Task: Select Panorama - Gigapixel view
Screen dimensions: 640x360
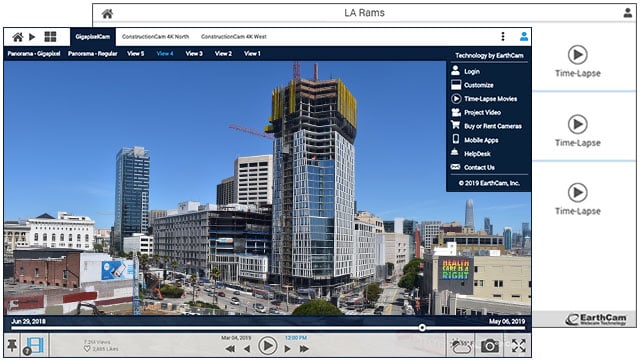Action: [34, 53]
